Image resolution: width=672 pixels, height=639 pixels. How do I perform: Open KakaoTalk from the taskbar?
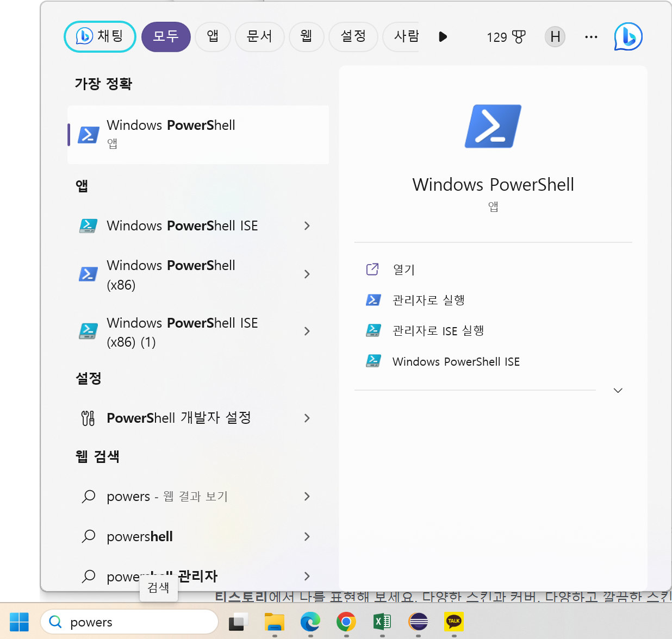point(454,622)
